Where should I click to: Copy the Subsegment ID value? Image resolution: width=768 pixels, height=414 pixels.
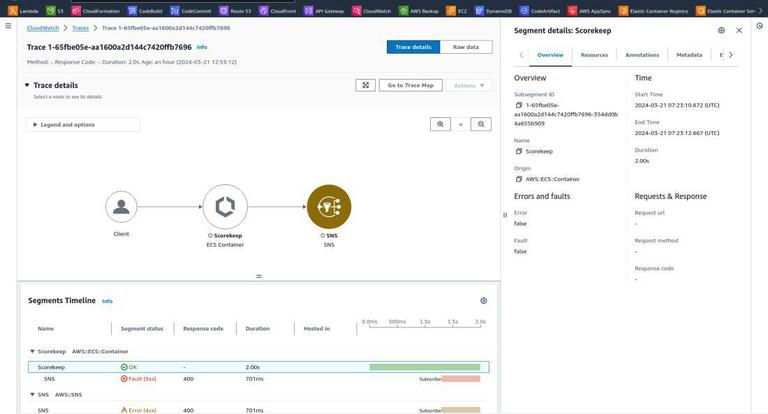pos(519,105)
